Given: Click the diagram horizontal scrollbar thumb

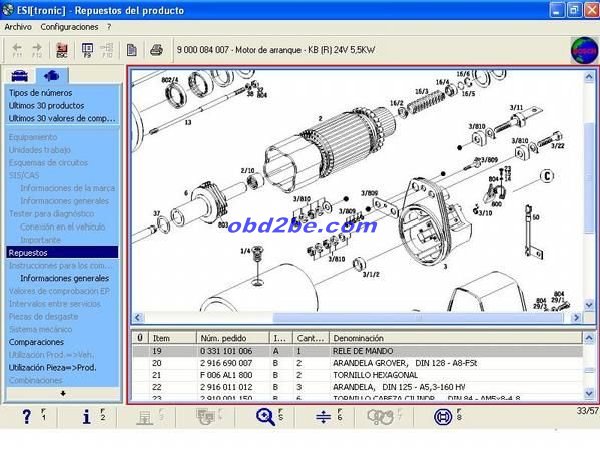Looking at the screenshot, I should [418, 317].
